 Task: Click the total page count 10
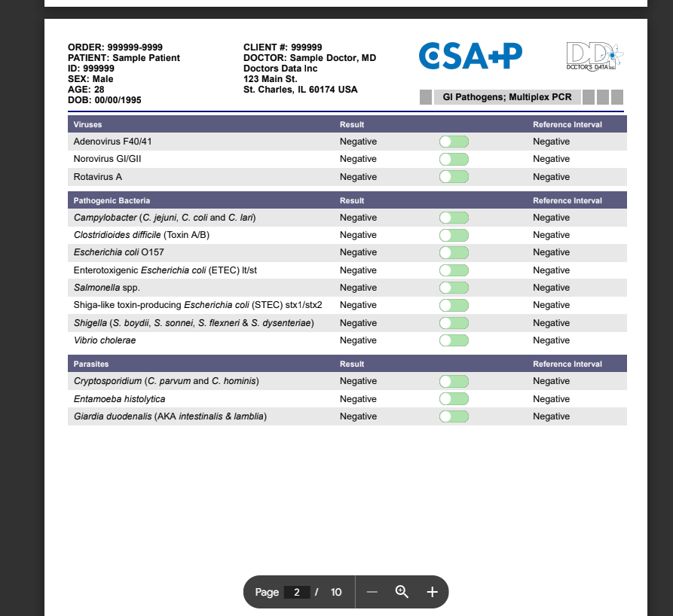(x=336, y=592)
